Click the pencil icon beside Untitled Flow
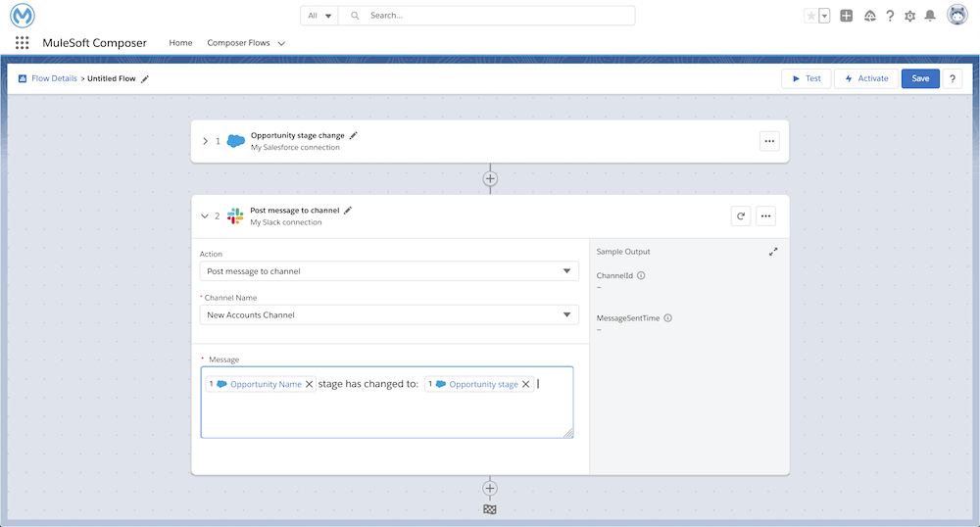 (x=145, y=78)
